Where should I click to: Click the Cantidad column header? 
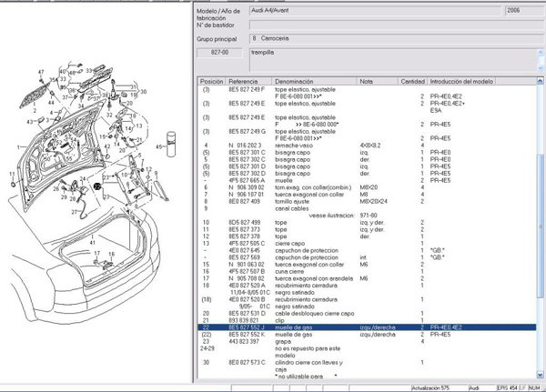coord(413,81)
